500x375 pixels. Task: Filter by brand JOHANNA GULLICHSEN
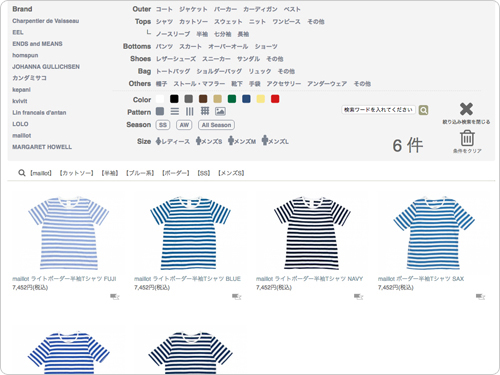coord(46,67)
